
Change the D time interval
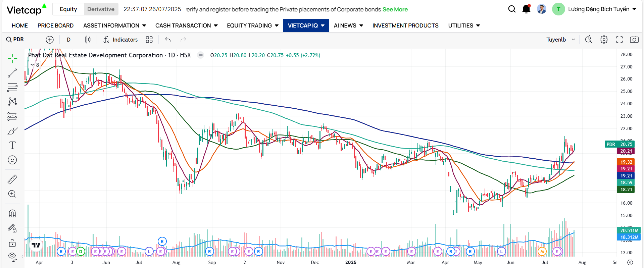pos(69,40)
